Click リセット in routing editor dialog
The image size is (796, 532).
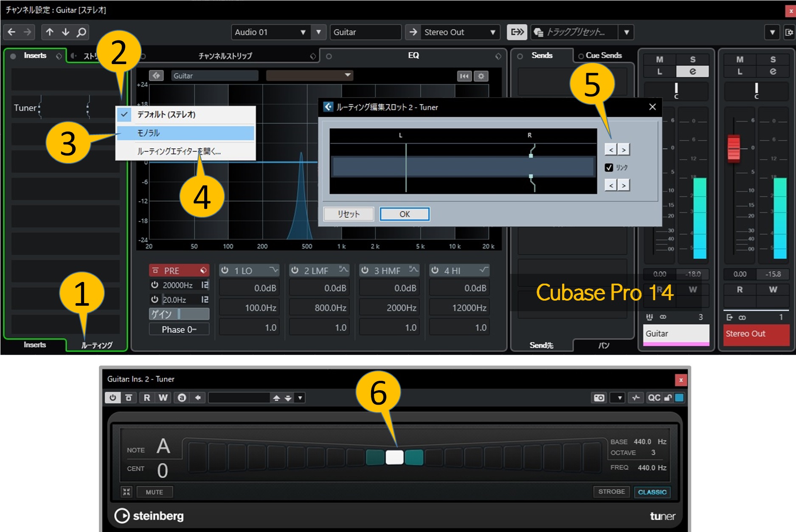point(349,214)
